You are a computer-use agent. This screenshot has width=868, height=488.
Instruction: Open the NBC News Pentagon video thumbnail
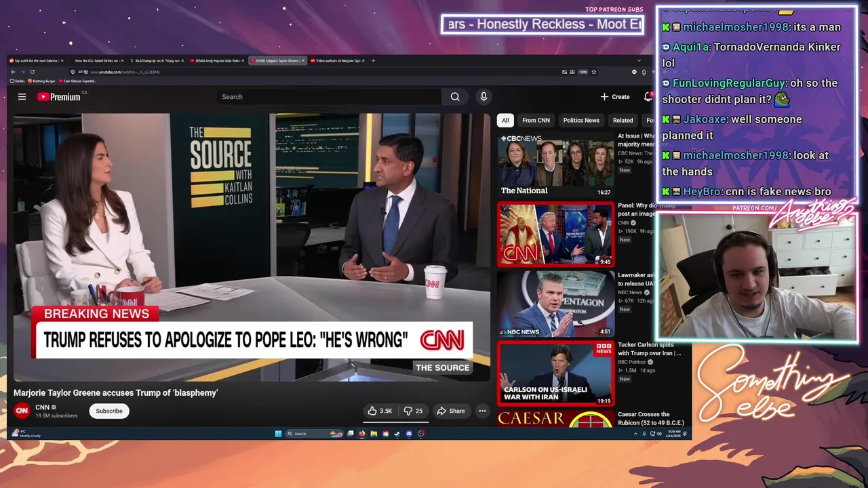click(x=556, y=304)
